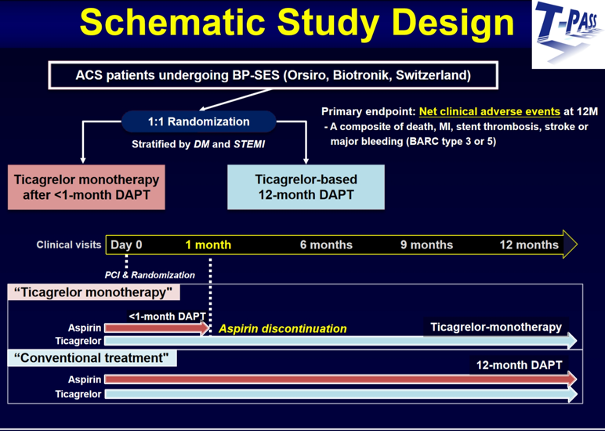The image size is (606, 432).
Task: Select the 'Clinical visits' label
Action: pos(69,245)
